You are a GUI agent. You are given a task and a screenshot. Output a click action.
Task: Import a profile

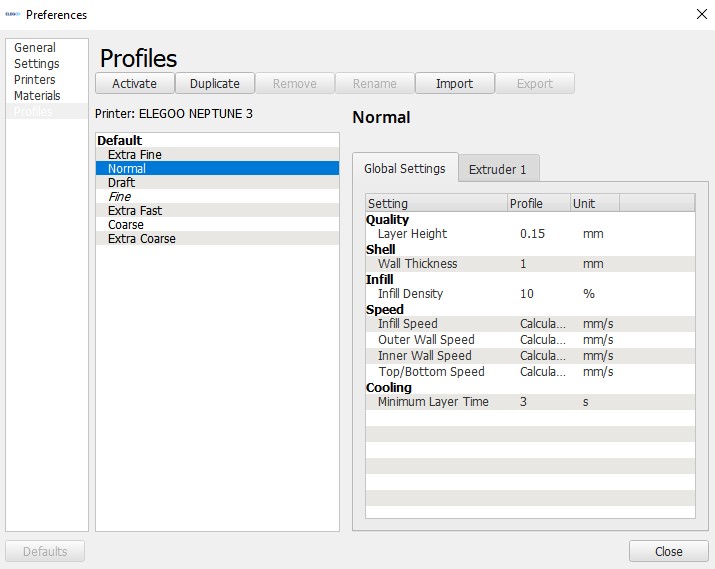click(455, 83)
